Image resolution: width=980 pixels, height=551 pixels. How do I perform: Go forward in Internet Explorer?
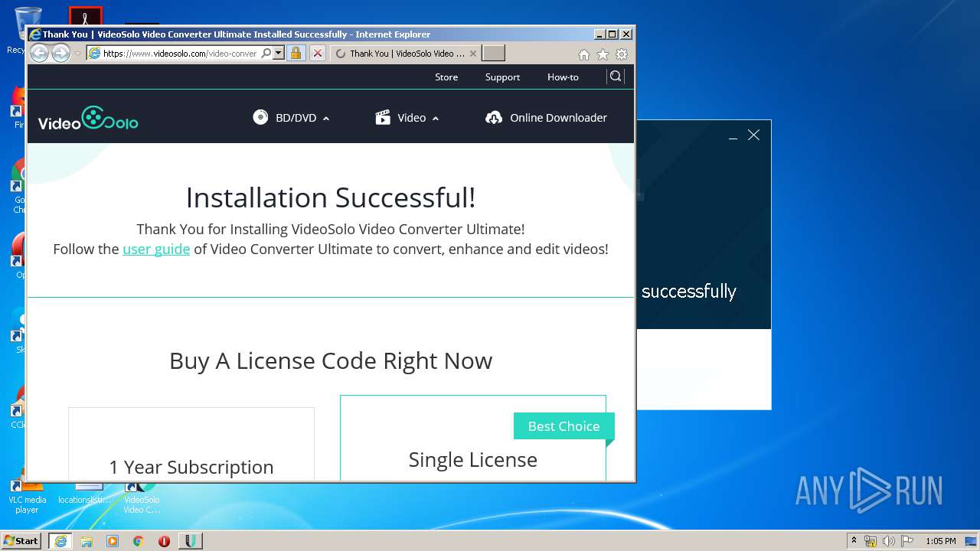60,54
